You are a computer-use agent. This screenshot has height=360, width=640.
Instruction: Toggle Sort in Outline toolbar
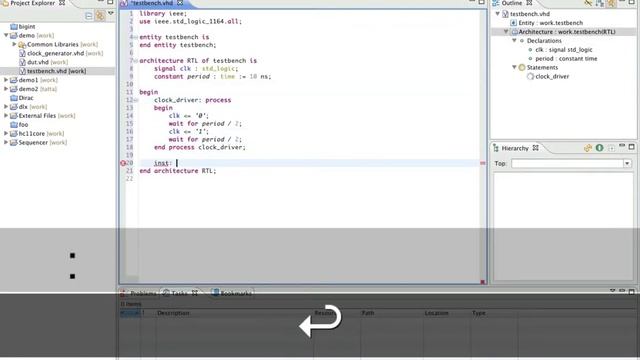600,3
